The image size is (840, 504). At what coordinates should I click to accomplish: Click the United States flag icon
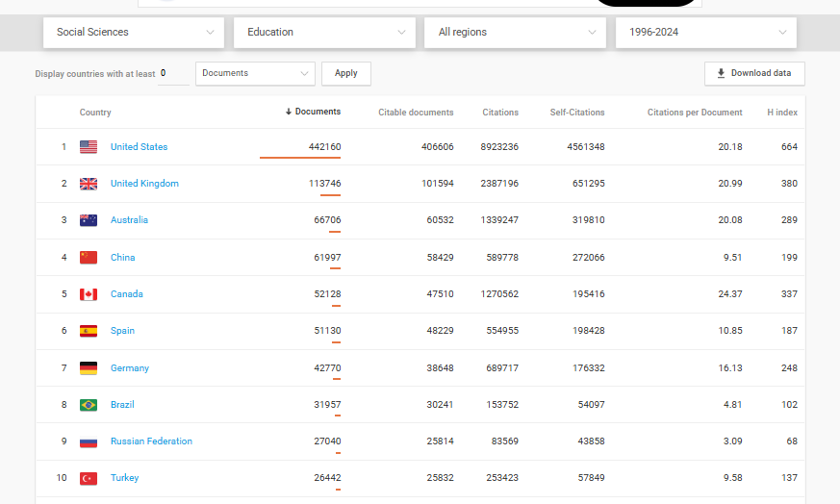tap(89, 147)
